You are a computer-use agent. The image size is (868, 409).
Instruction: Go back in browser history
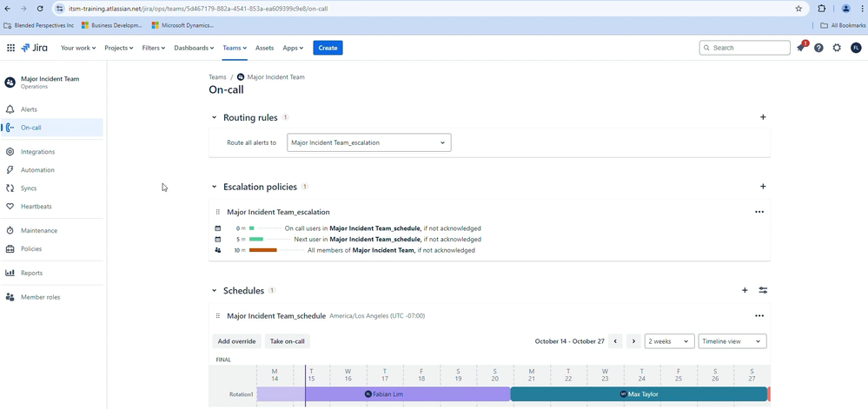point(8,9)
